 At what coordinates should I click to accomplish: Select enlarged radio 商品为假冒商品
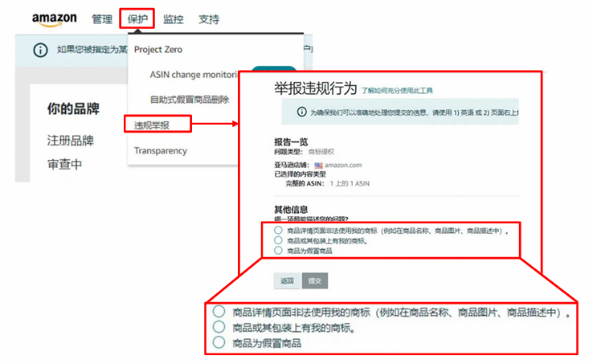tap(219, 342)
